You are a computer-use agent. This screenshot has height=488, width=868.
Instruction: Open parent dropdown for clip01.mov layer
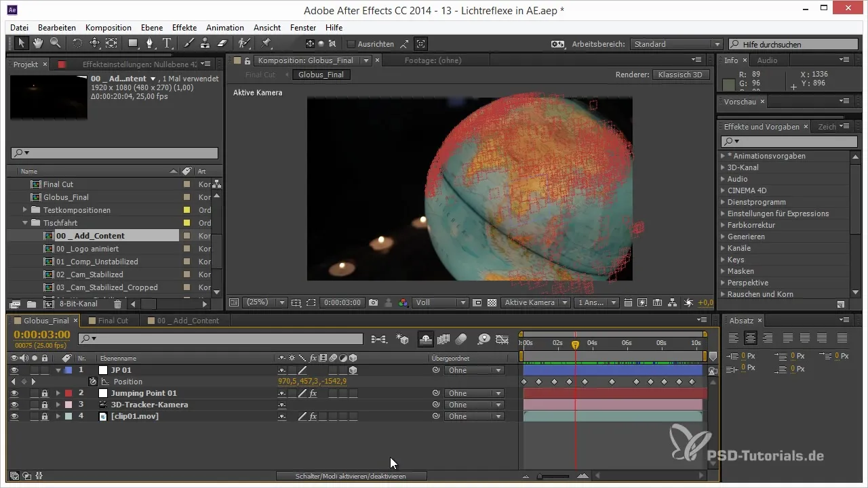[474, 416]
